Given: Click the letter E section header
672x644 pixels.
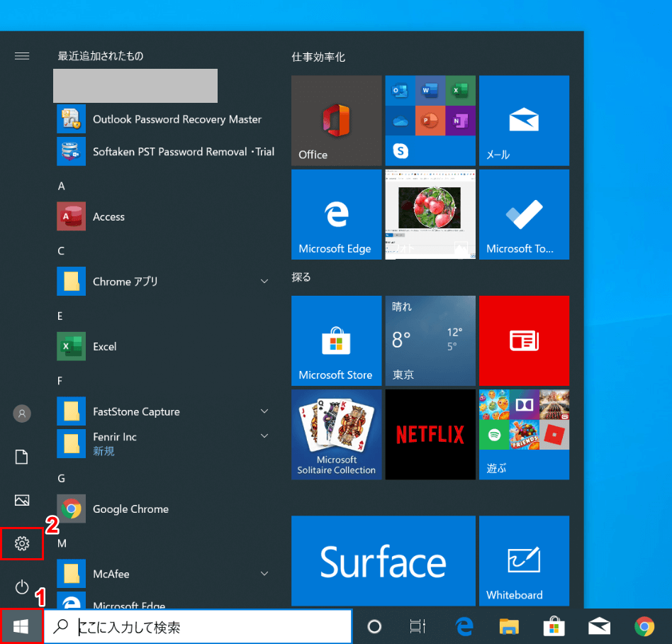Looking at the screenshot, I should pos(60,316).
